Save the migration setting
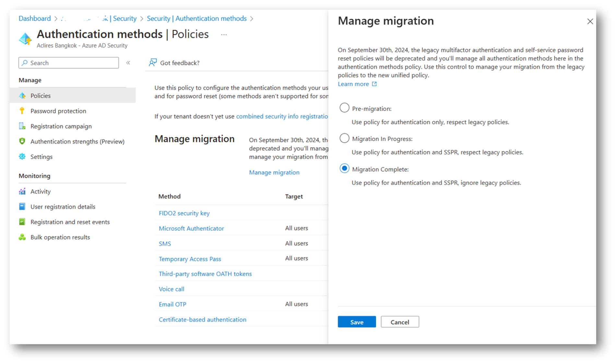The width and height of the screenshot is (616, 364). [356, 322]
